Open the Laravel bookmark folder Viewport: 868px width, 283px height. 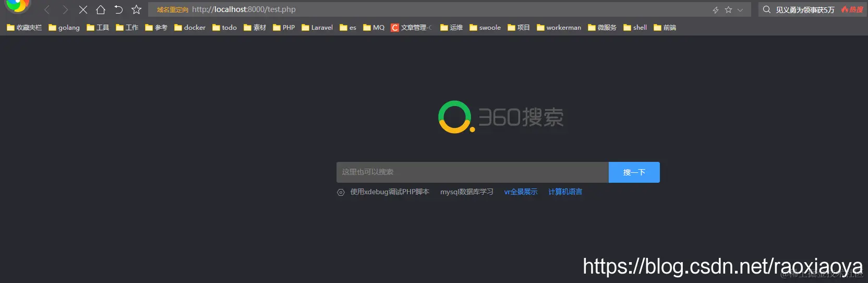click(317, 27)
